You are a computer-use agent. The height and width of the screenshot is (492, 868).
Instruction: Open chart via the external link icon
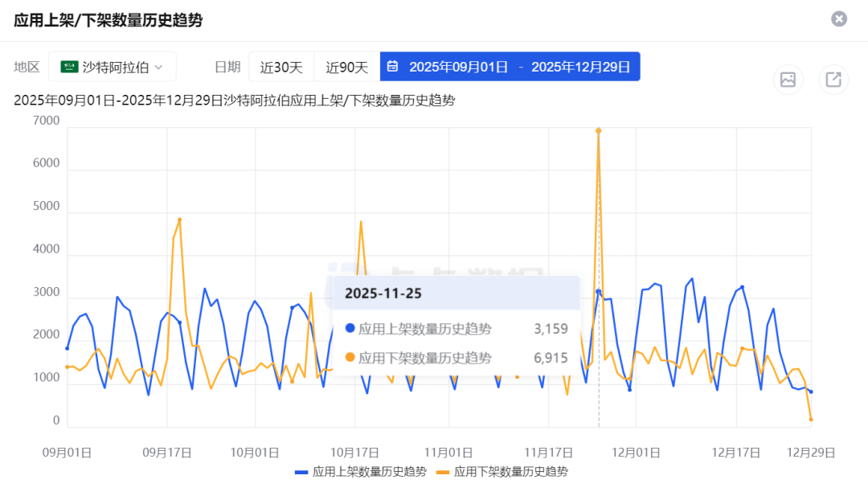[x=833, y=79]
